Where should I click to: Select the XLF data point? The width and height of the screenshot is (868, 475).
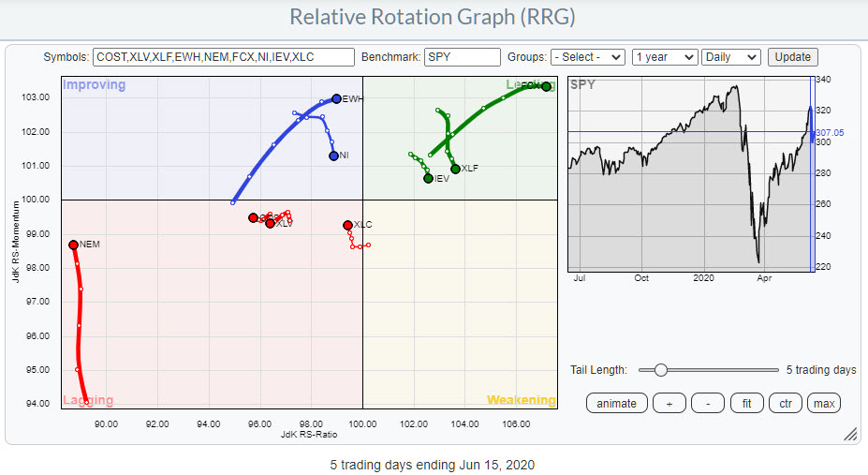tap(455, 169)
